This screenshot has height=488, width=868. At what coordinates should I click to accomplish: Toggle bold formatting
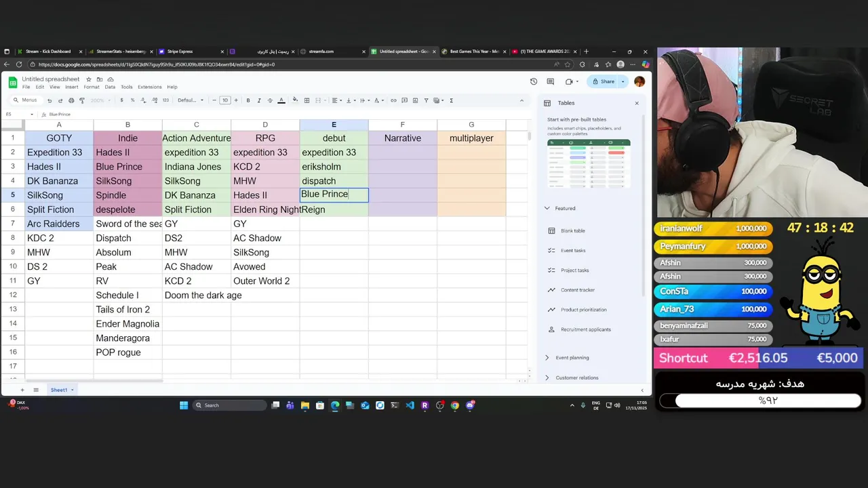tap(248, 100)
